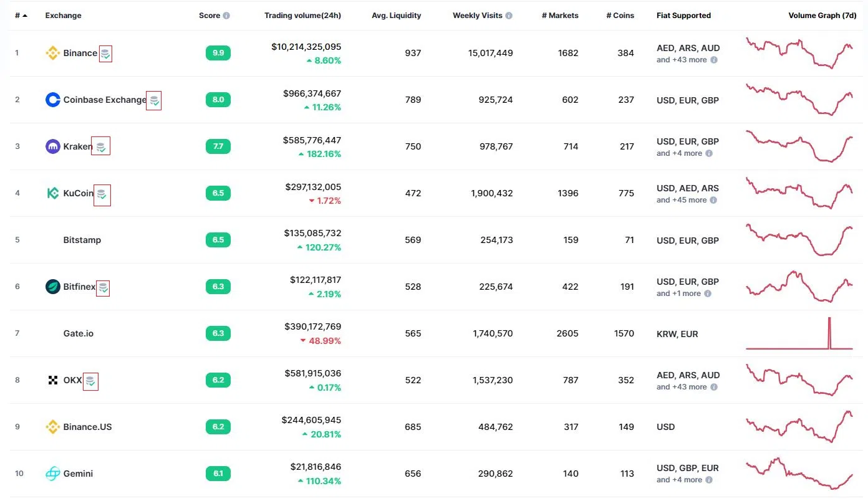Open the Gemini exchange link
868x501 pixels.
pos(78,474)
